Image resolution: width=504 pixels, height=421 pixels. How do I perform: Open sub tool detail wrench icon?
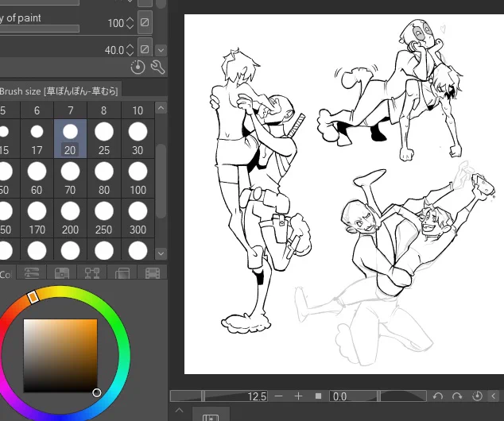point(157,67)
